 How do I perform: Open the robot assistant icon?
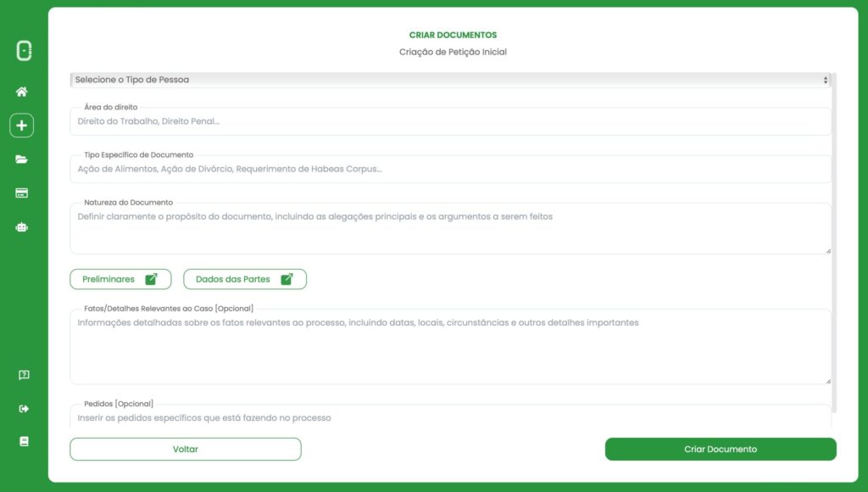click(x=22, y=227)
